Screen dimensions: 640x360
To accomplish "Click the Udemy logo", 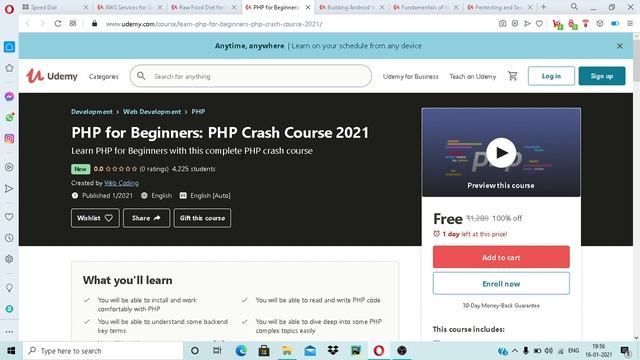I will click(52, 76).
